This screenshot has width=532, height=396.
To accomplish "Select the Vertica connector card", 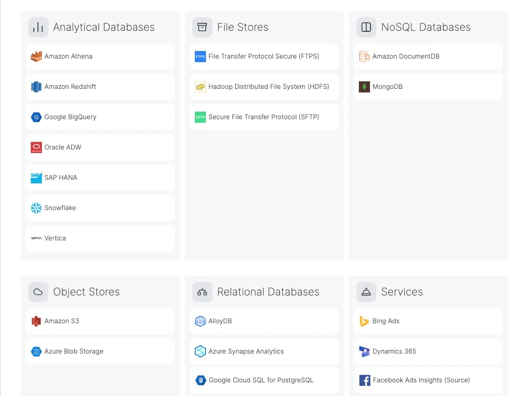I will (x=100, y=238).
